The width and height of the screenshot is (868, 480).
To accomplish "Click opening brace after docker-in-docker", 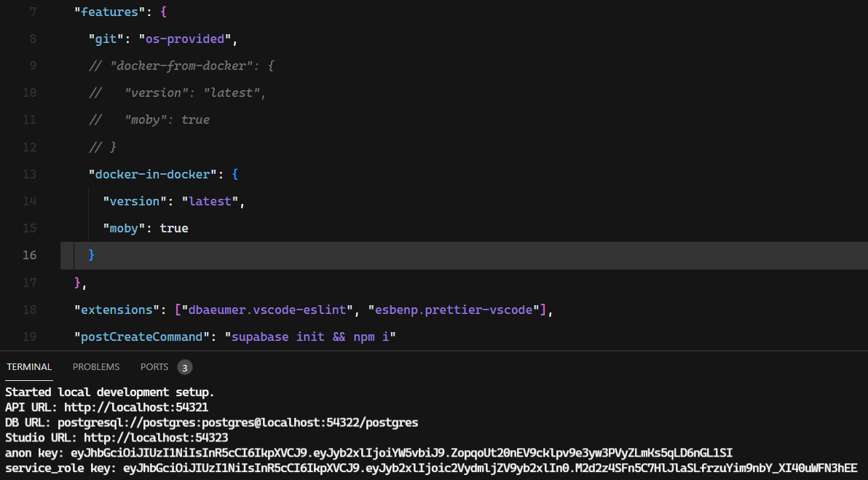I will coord(235,174).
